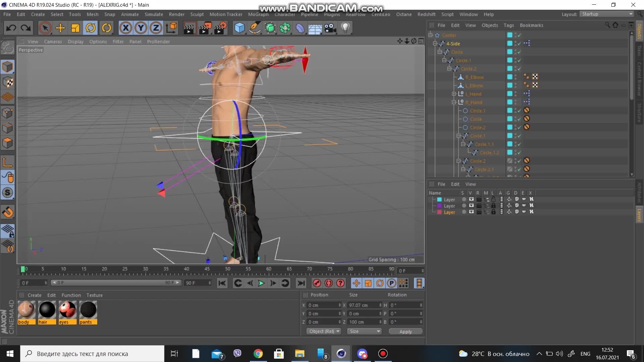Click the Undo arrow icon

pos(11,28)
